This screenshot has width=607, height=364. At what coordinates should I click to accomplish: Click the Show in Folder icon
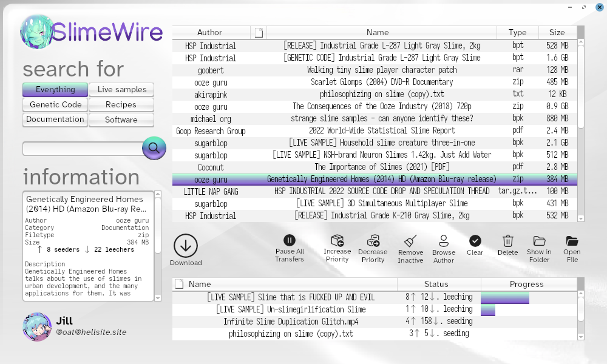[x=539, y=241]
